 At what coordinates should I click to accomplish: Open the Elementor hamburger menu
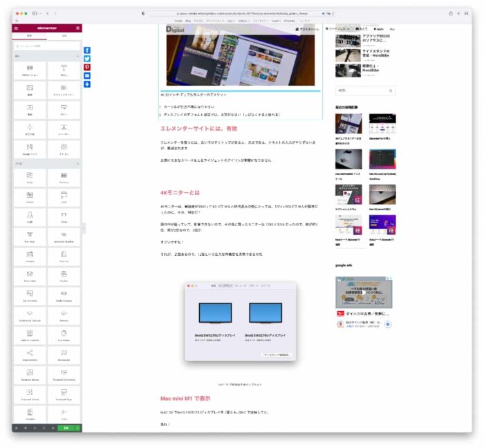(16, 28)
